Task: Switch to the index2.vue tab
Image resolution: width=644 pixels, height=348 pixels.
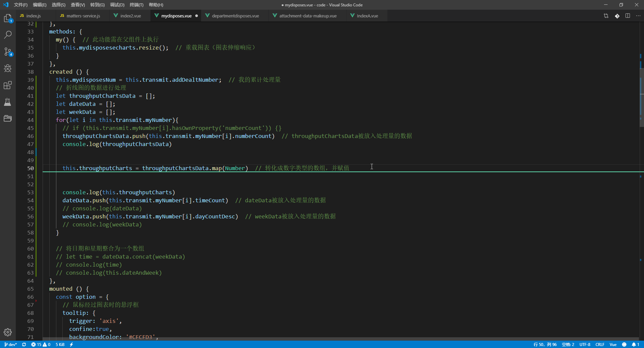Action: 130,16
